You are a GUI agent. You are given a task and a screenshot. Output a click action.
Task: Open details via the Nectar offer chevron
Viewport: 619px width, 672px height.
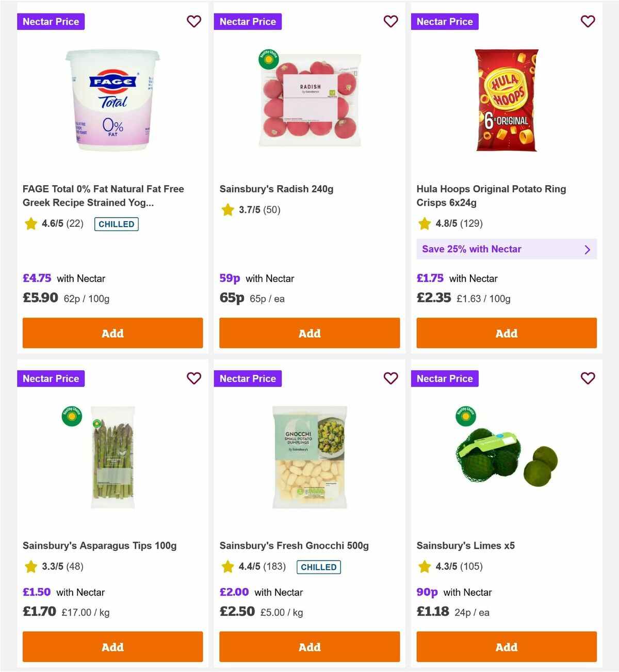587,249
